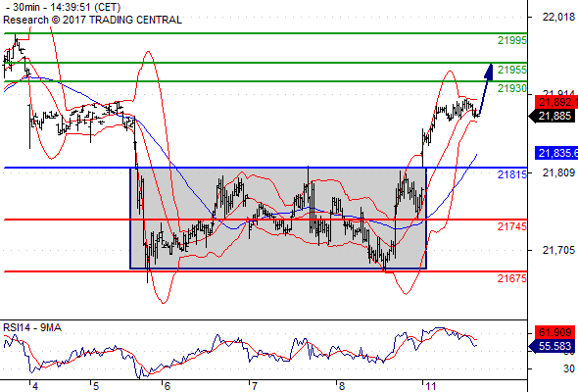Screen dimensions: 578x392
Task: Select the red 21,892.1 value box
Action: tap(556, 103)
